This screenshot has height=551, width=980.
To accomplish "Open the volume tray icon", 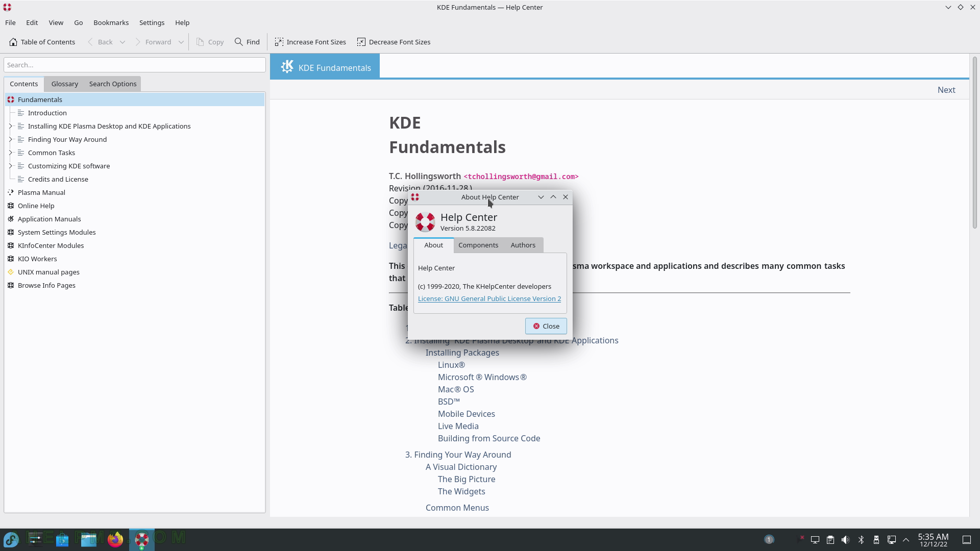I will click(845, 540).
